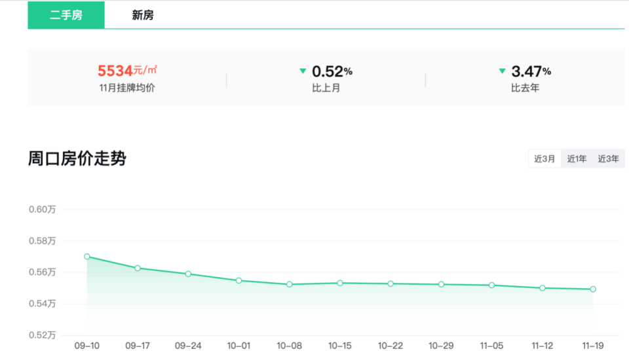Click the 10-08 data point on chart
The width and height of the screenshot is (629, 364).
(289, 284)
